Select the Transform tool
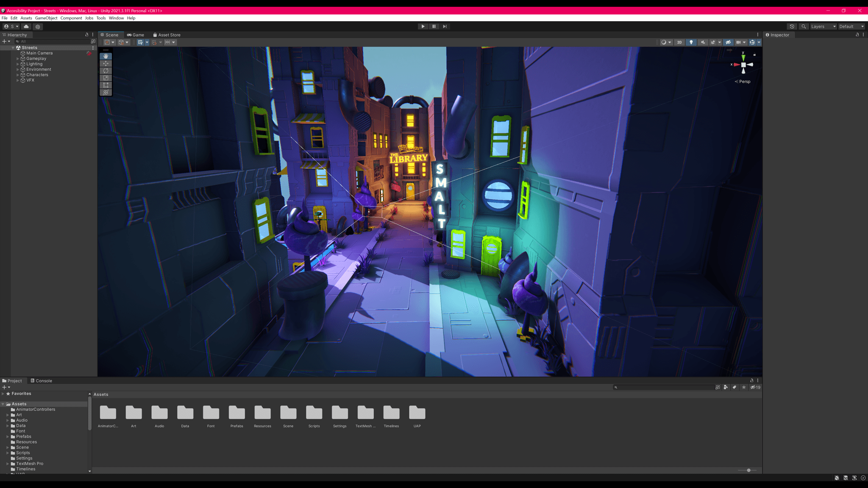868x488 pixels. pos(106,92)
